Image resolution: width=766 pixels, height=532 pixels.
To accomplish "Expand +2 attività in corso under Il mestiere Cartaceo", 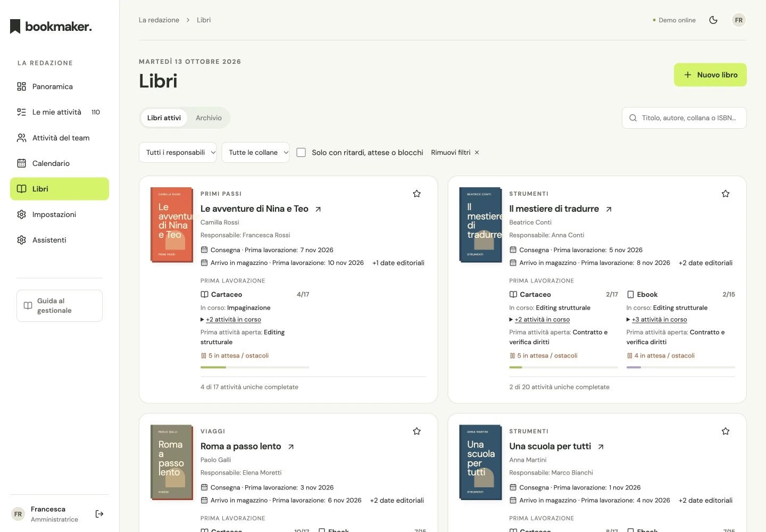I will pyautogui.click(x=539, y=320).
